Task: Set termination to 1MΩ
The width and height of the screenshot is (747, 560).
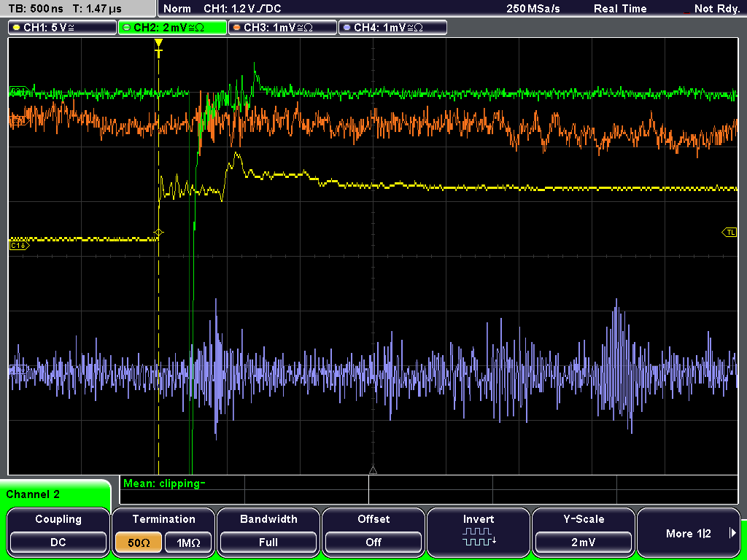Action: (188, 542)
